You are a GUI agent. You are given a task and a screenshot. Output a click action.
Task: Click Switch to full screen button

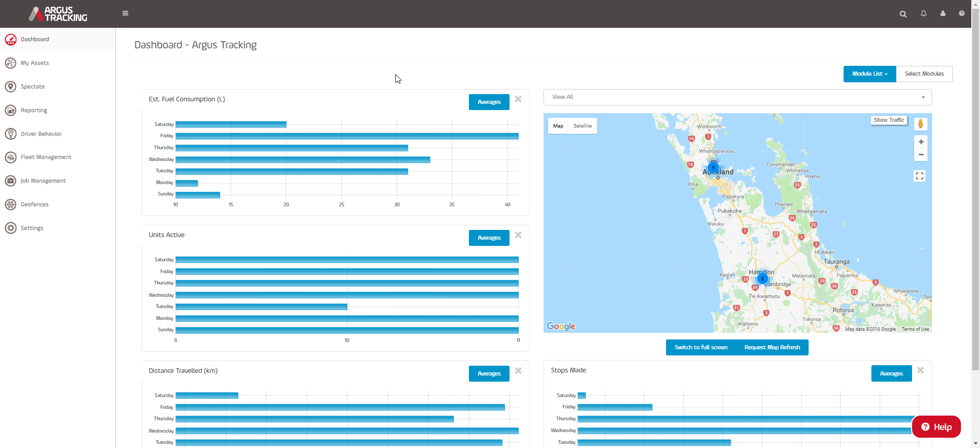click(x=701, y=347)
